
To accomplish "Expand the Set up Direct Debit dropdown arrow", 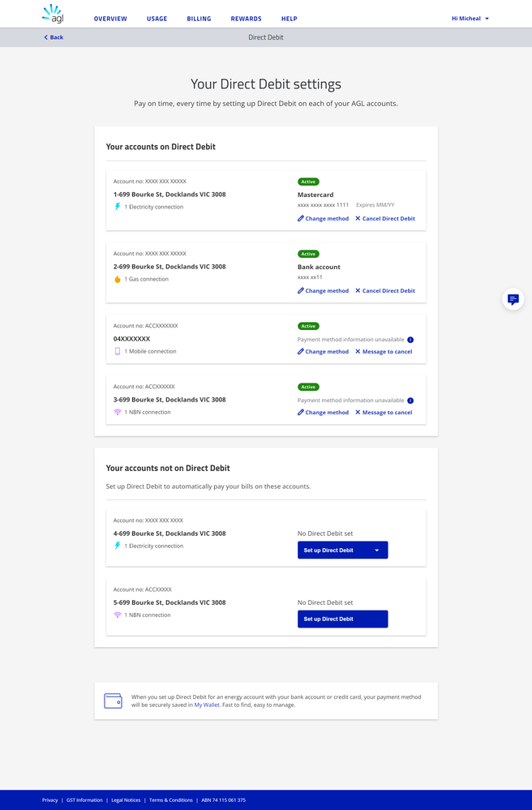I will point(378,550).
